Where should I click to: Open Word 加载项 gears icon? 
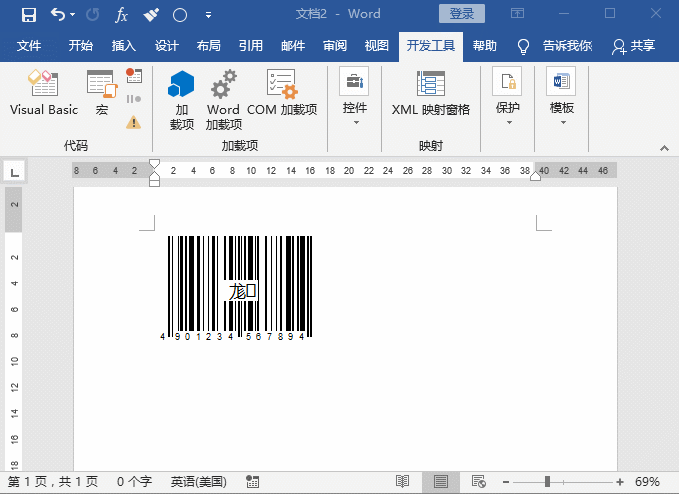223,100
